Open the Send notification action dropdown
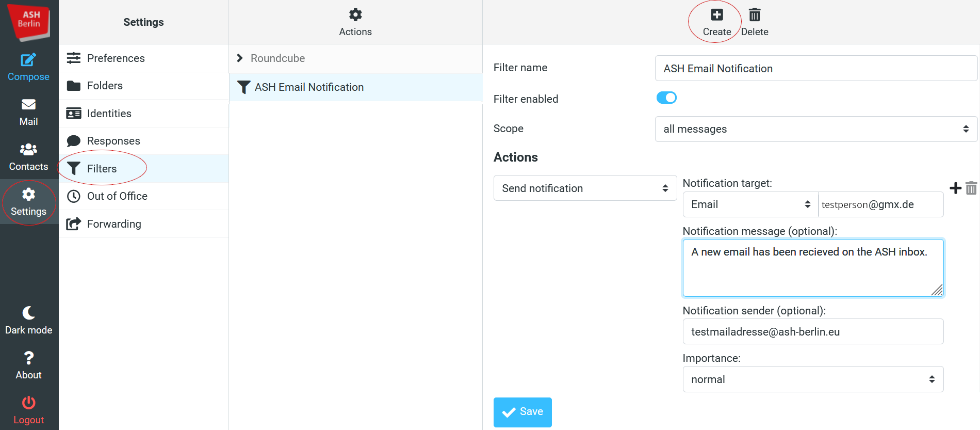This screenshot has height=430, width=980. [585, 188]
